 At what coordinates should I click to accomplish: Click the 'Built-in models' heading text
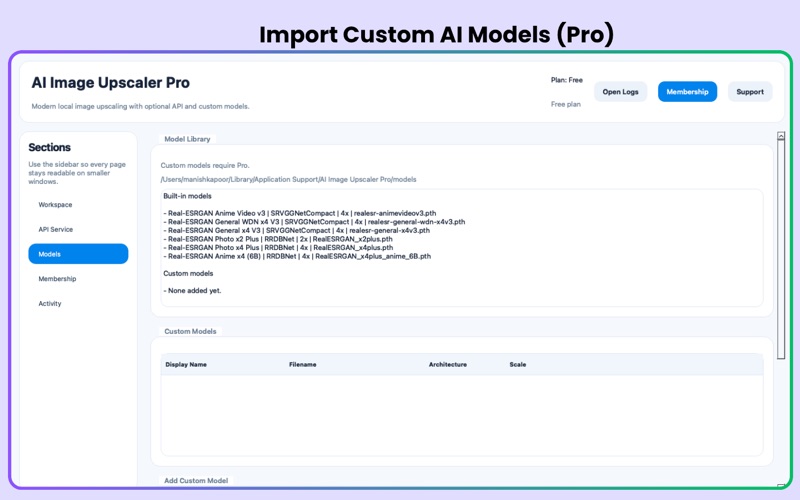pyautogui.click(x=187, y=196)
